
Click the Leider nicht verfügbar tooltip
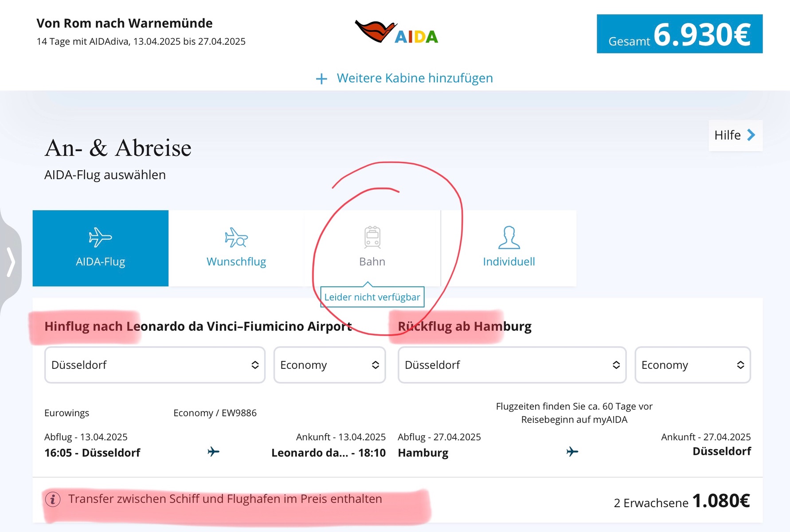click(372, 297)
